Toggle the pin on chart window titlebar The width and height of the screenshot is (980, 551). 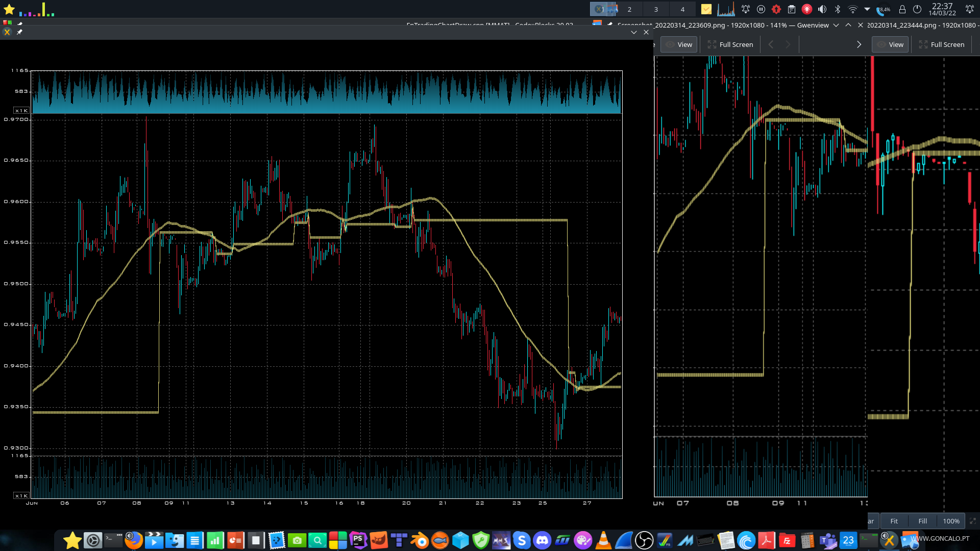19,32
